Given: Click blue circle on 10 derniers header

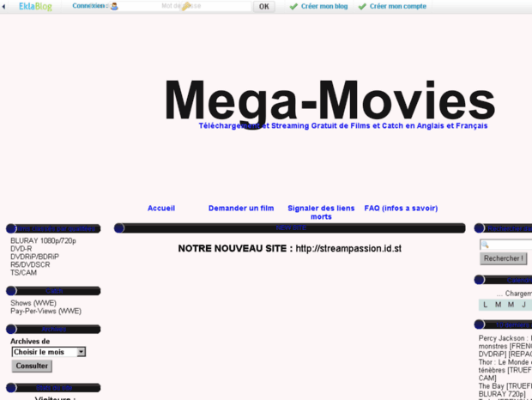Looking at the screenshot, I should pos(479,324).
